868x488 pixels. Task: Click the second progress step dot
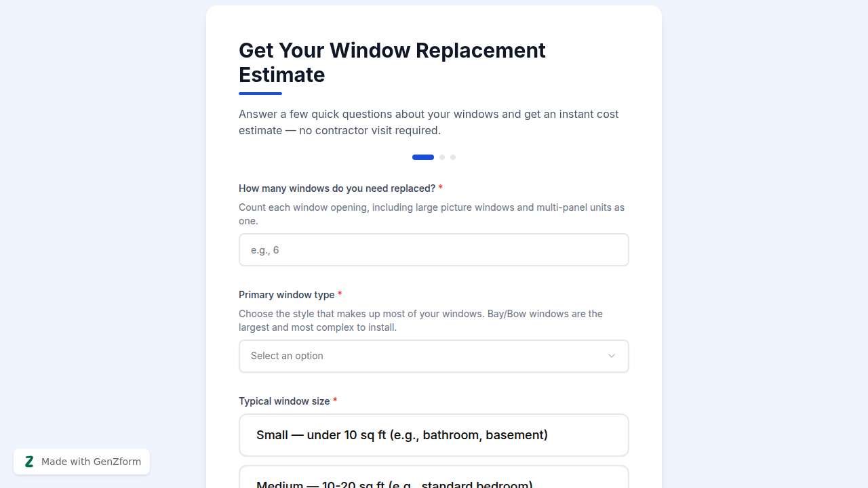(442, 157)
